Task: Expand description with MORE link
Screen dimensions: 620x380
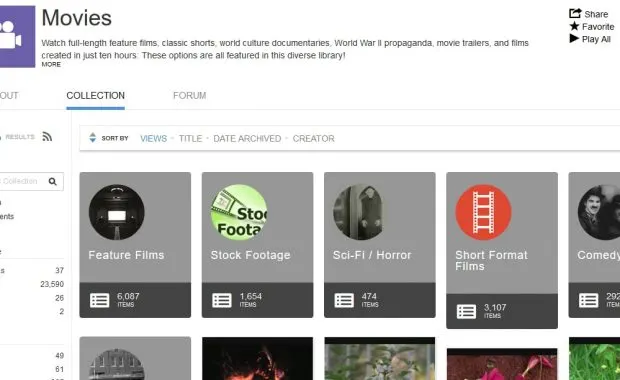Action: click(51, 64)
